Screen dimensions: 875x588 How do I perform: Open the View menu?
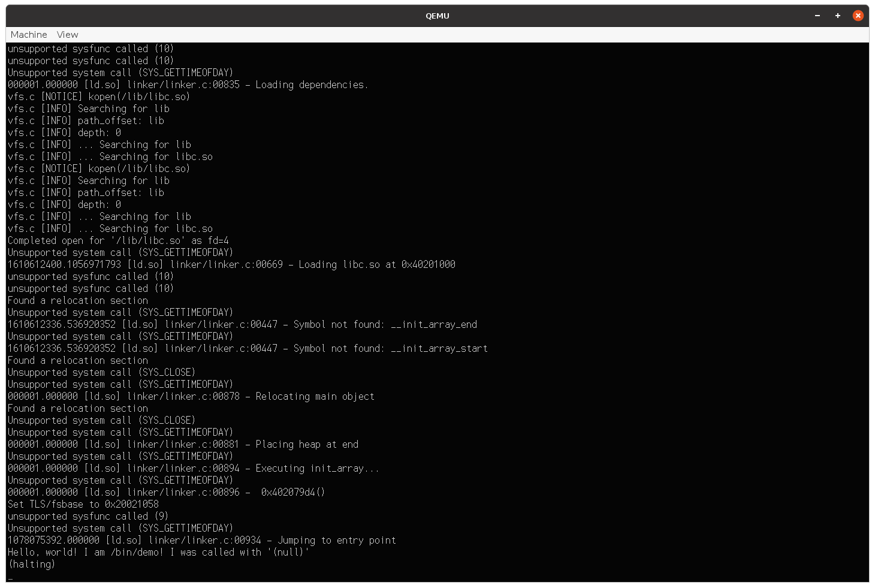[67, 35]
